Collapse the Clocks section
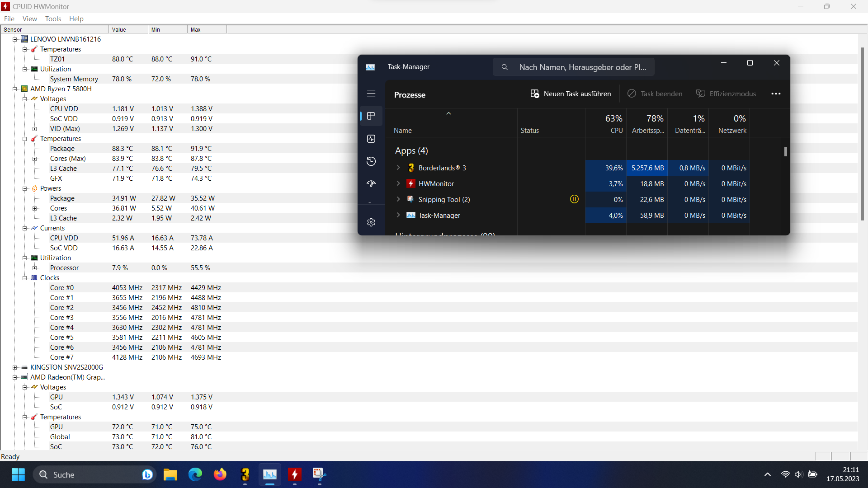 (24, 278)
